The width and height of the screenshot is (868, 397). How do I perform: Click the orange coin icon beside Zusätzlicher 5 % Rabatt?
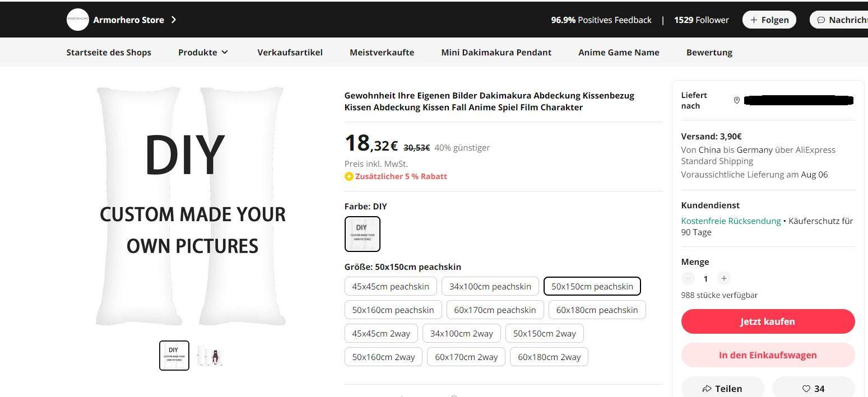tap(349, 176)
